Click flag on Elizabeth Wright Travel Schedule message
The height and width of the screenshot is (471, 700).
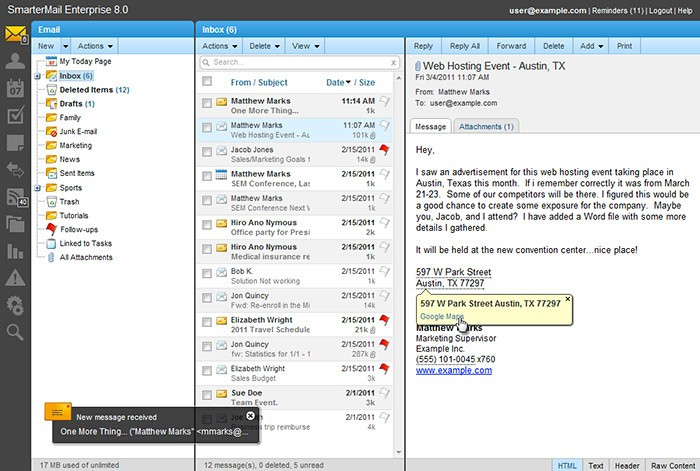pos(384,320)
